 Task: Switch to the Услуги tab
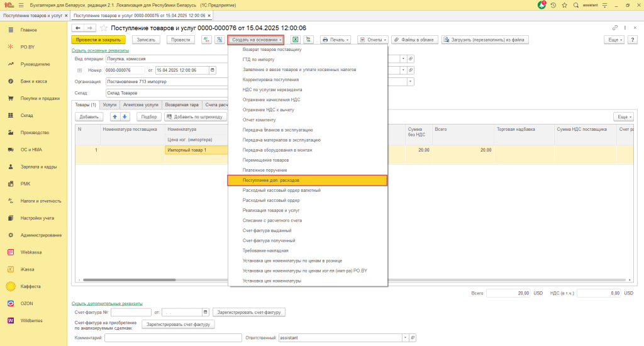pos(109,105)
